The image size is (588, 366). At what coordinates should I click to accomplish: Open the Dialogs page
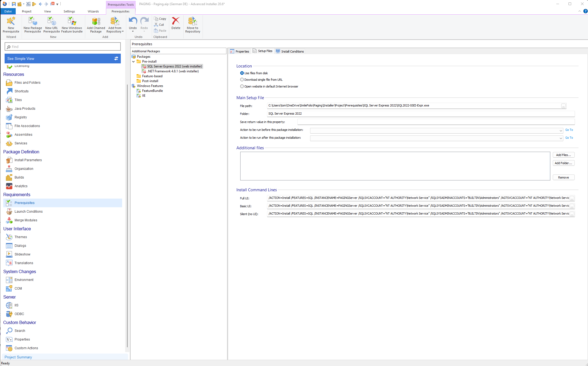point(20,246)
